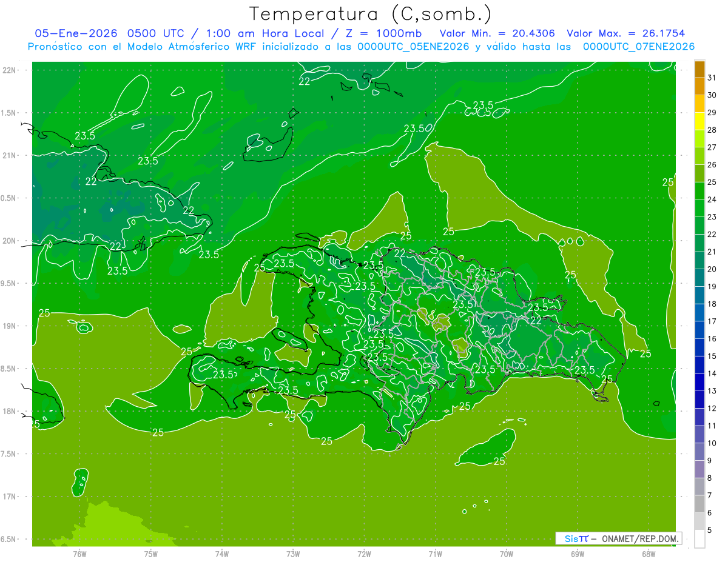Click the '27' color scale label
The image size is (728, 562).
click(x=712, y=147)
